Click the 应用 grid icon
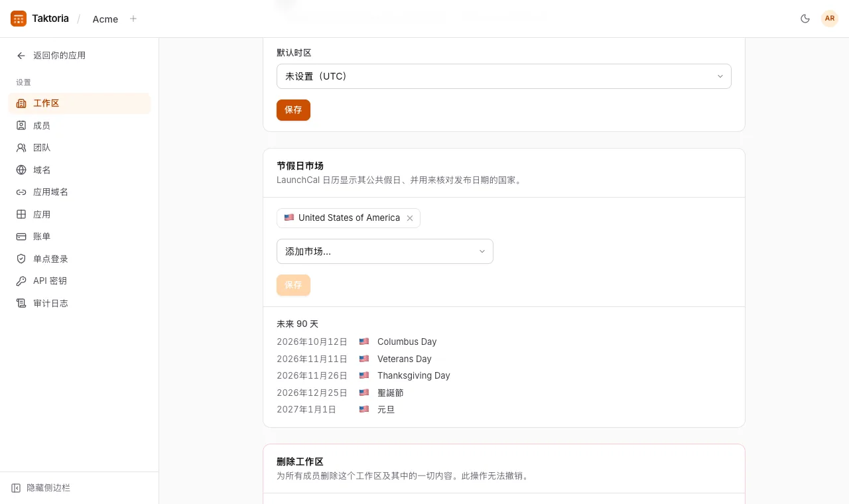The image size is (849, 504). coord(21,214)
